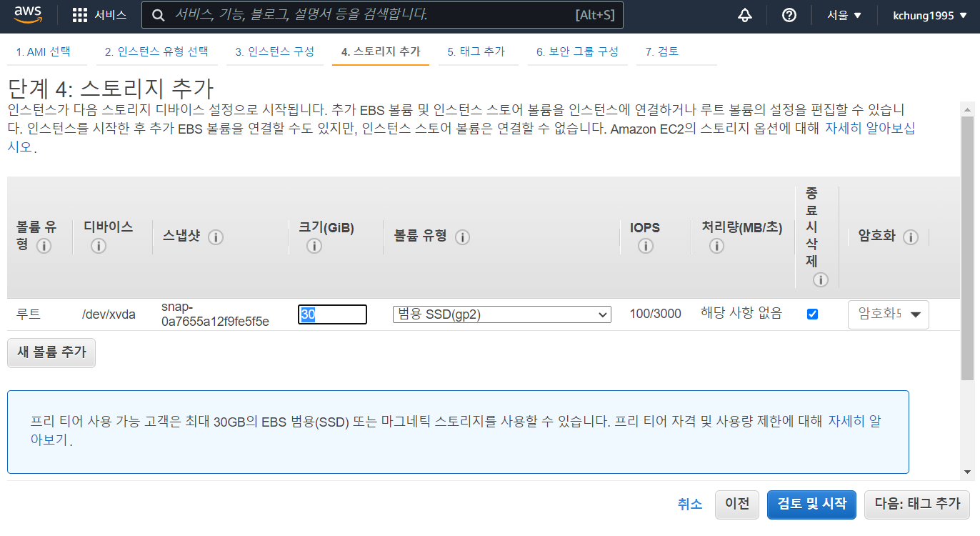This screenshot has width=980, height=536.
Task: Go to step 7. 검토 tab
Action: 662,51
